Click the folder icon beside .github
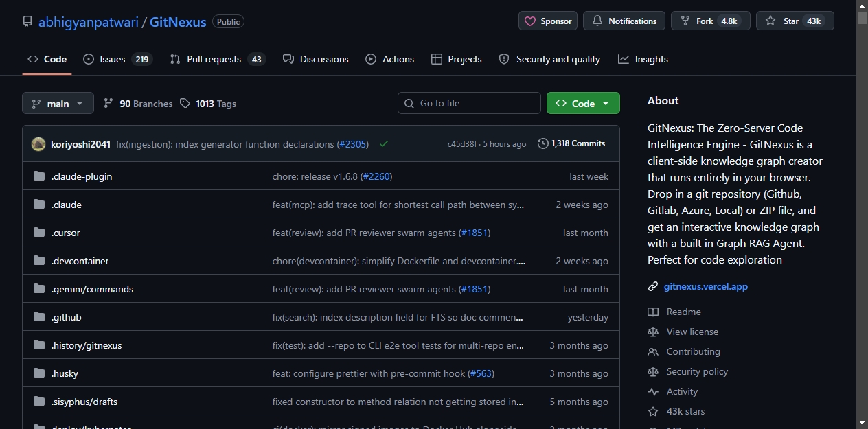This screenshot has height=429, width=868. click(39, 317)
